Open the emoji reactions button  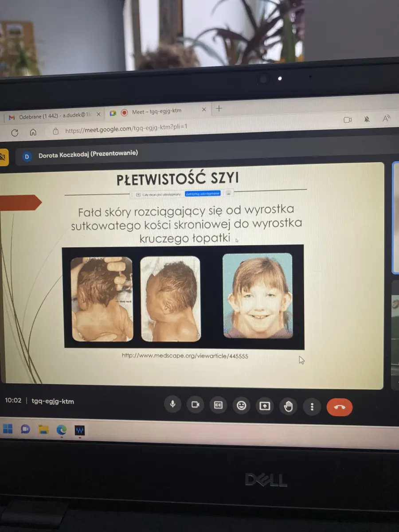pyautogui.click(x=241, y=405)
